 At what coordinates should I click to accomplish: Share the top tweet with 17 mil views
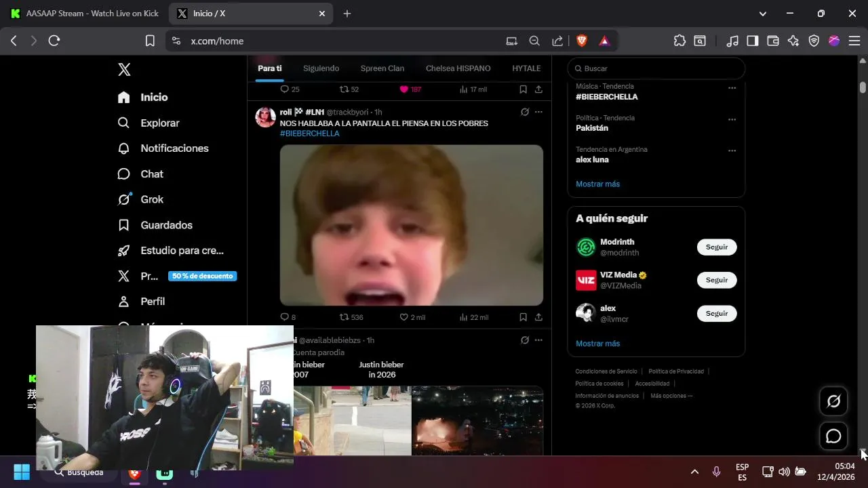[538, 89]
